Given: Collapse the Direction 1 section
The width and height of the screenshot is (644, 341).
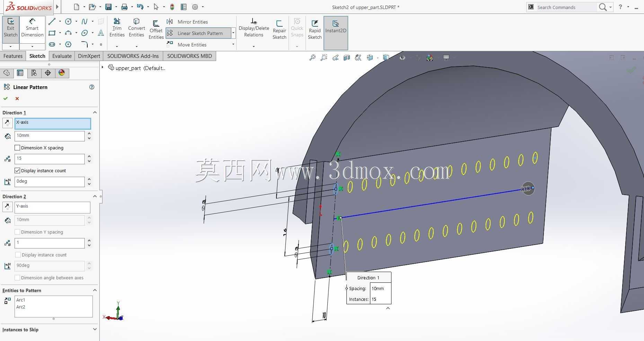Looking at the screenshot, I should click(x=95, y=112).
